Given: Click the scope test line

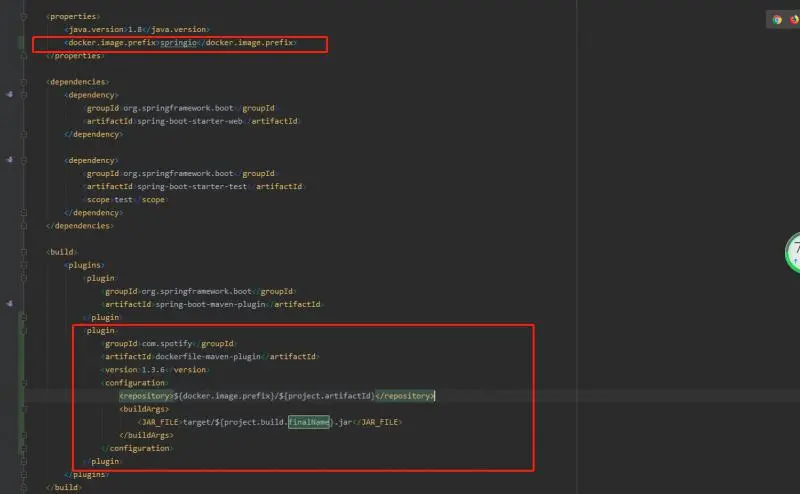Looking at the screenshot, I should coord(126,200).
